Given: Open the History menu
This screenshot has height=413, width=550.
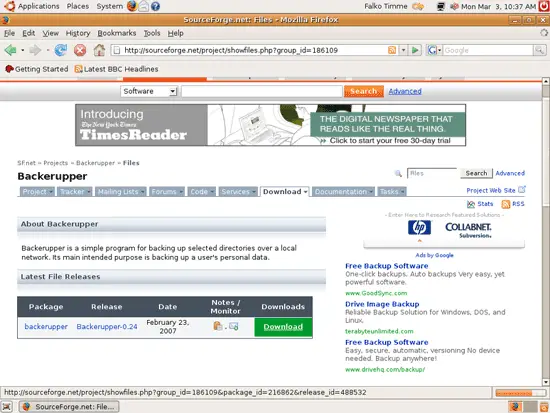Looking at the screenshot, I should (78, 33).
